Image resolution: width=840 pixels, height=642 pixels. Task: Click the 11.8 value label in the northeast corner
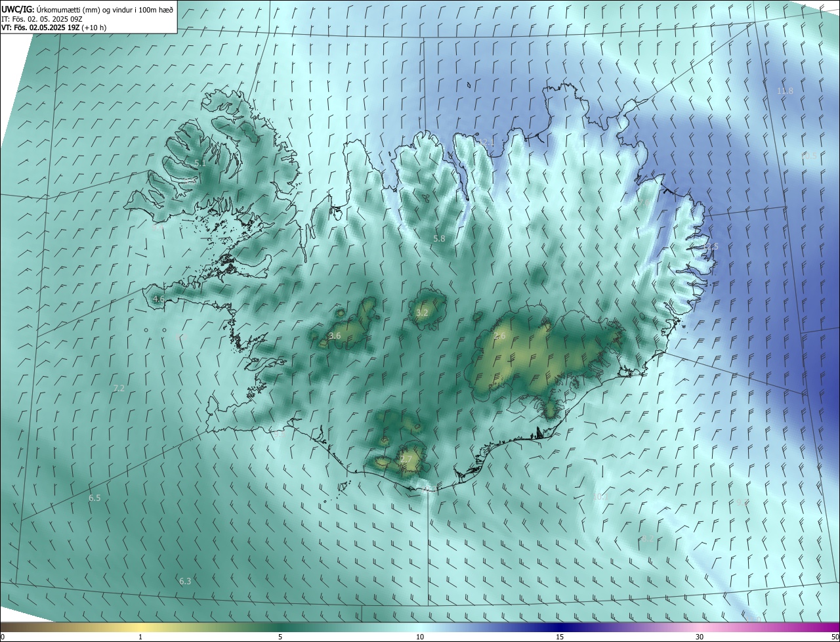tap(785, 91)
